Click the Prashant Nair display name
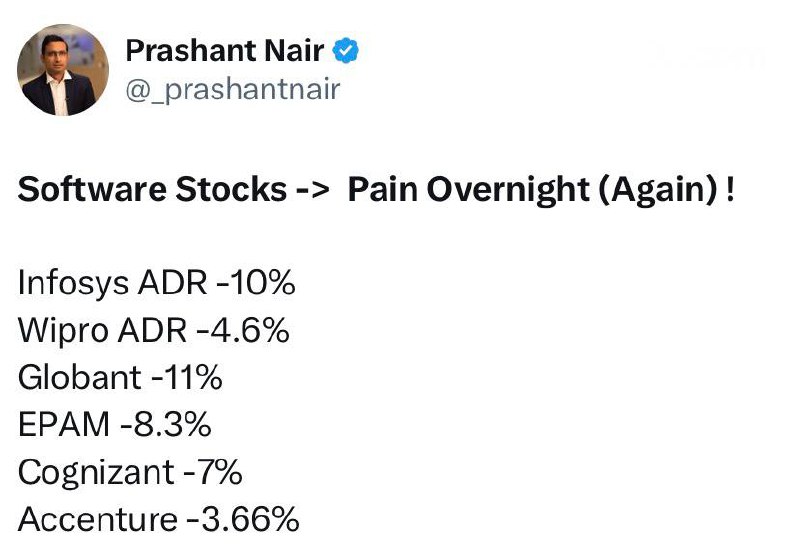This screenshot has height=557, width=800. [x=225, y=49]
